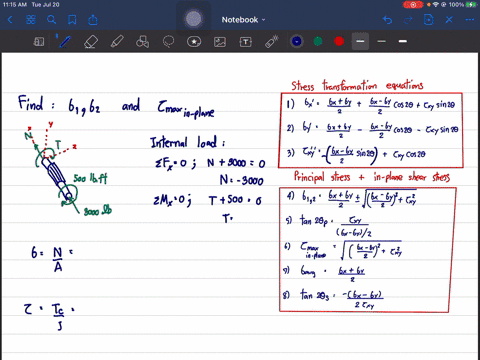
Task: Select the Pen tool
Action: [x=64, y=42]
